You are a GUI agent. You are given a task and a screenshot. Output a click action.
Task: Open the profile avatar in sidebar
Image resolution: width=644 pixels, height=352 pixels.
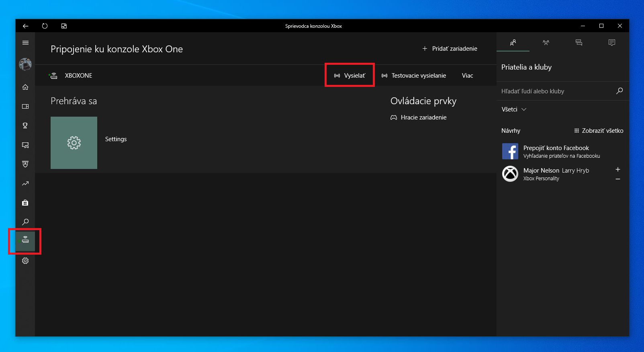pos(25,64)
